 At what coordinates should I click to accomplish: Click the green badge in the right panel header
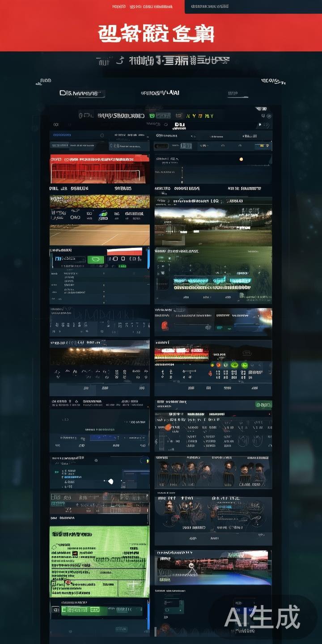pyautogui.click(x=263, y=405)
